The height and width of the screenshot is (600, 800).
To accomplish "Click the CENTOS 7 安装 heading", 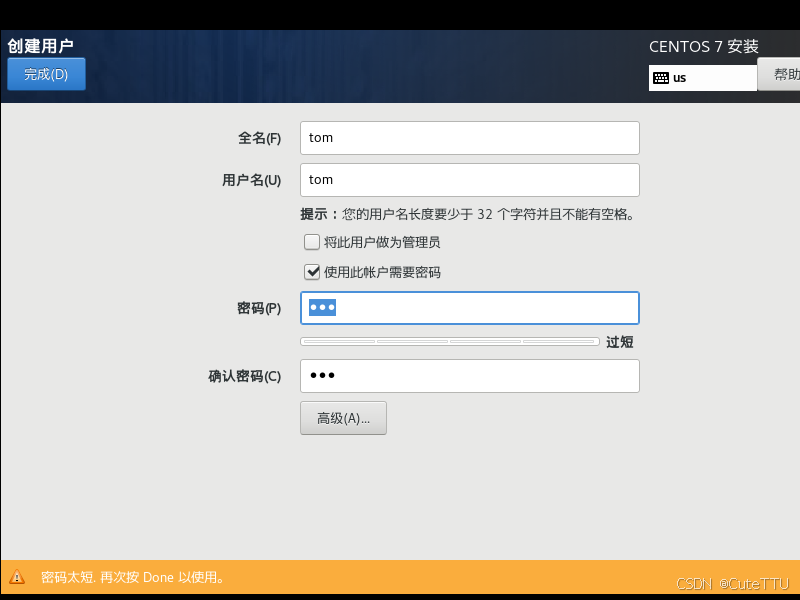I will pos(704,46).
